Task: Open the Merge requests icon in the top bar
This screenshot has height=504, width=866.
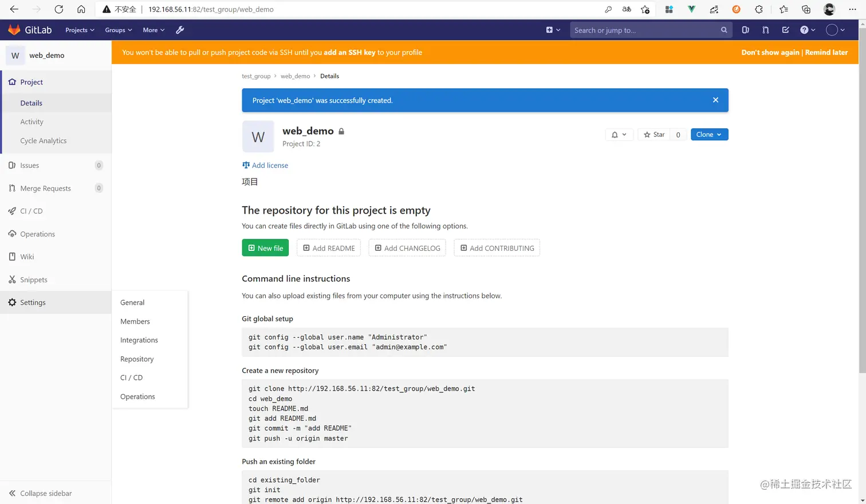Action: (766, 30)
